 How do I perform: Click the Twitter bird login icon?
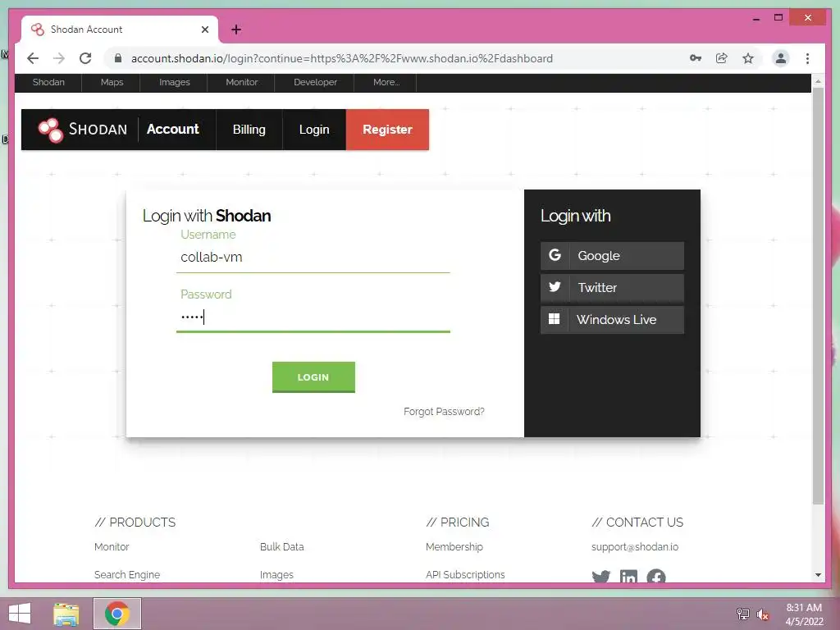555,287
